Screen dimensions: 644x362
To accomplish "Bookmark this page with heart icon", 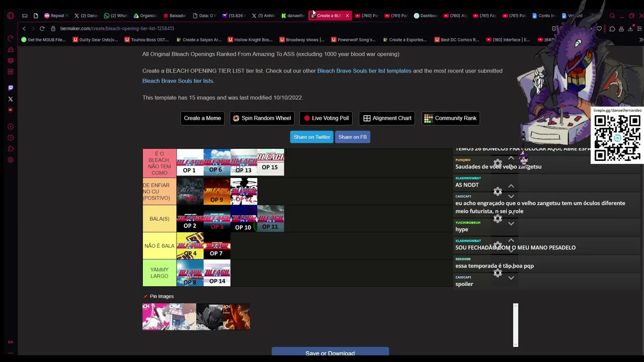I will point(599,29).
